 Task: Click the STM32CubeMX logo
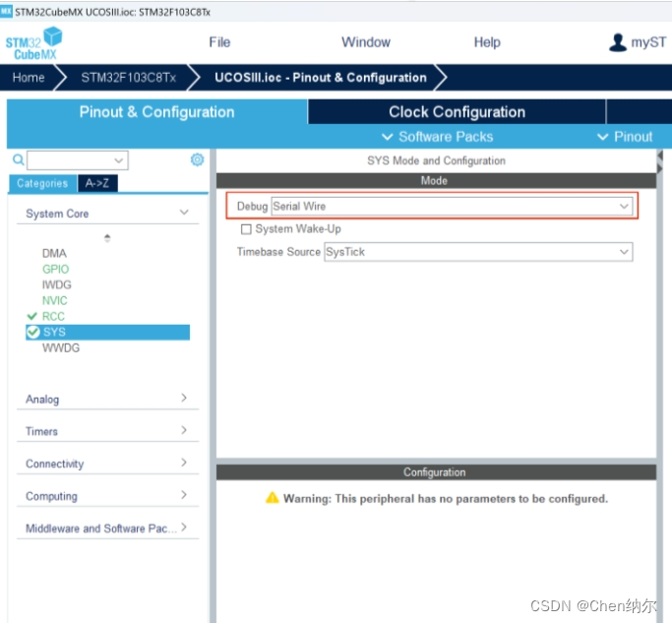click(33, 43)
